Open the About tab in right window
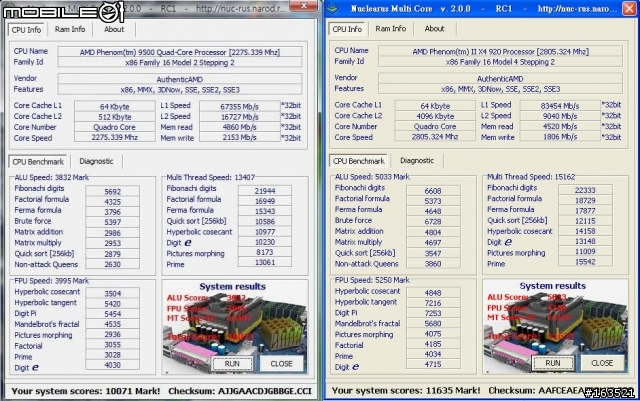 (434, 29)
